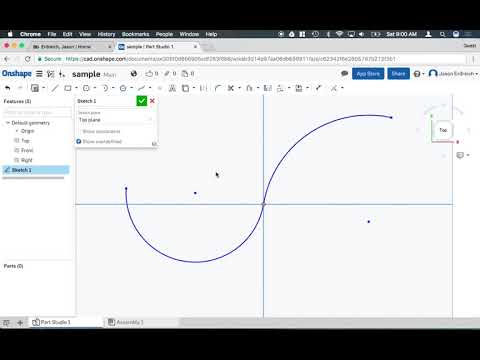Select the Constraints tool icon

coord(334,88)
